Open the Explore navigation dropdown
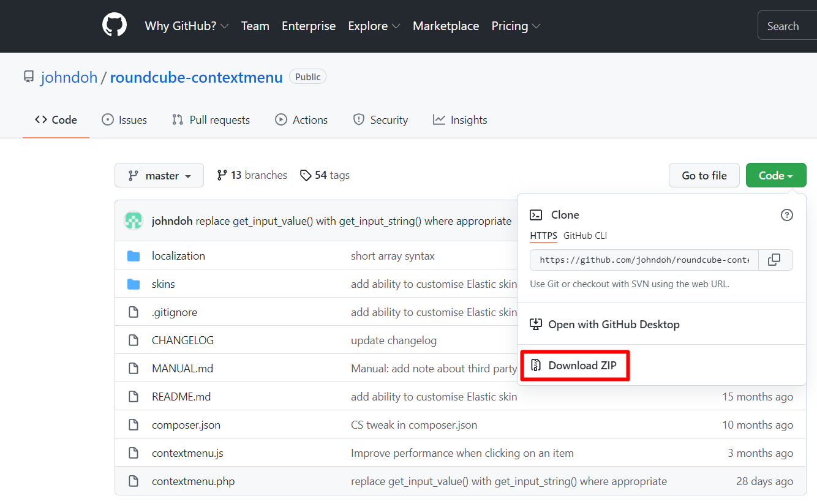Image resolution: width=817 pixels, height=504 pixels. pos(374,26)
